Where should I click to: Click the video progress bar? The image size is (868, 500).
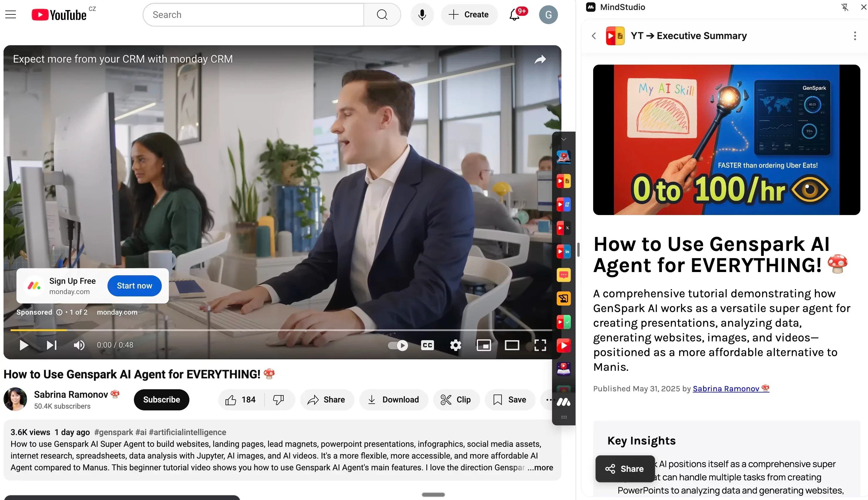(x=281, y=330)
